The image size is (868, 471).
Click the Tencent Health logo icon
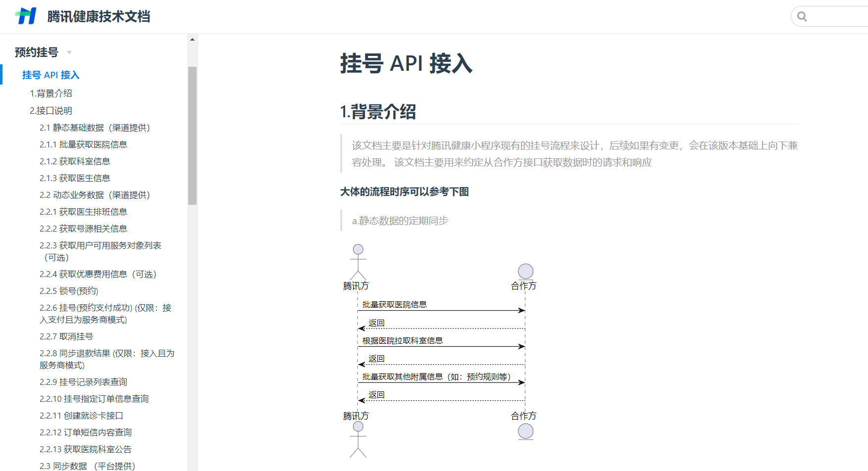[x=26, y=16]
